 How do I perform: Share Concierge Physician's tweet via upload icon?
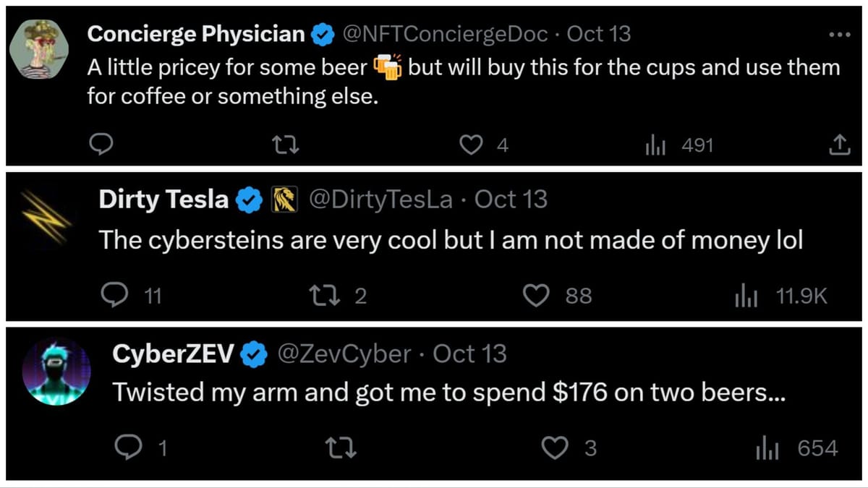tap(839, 145)
